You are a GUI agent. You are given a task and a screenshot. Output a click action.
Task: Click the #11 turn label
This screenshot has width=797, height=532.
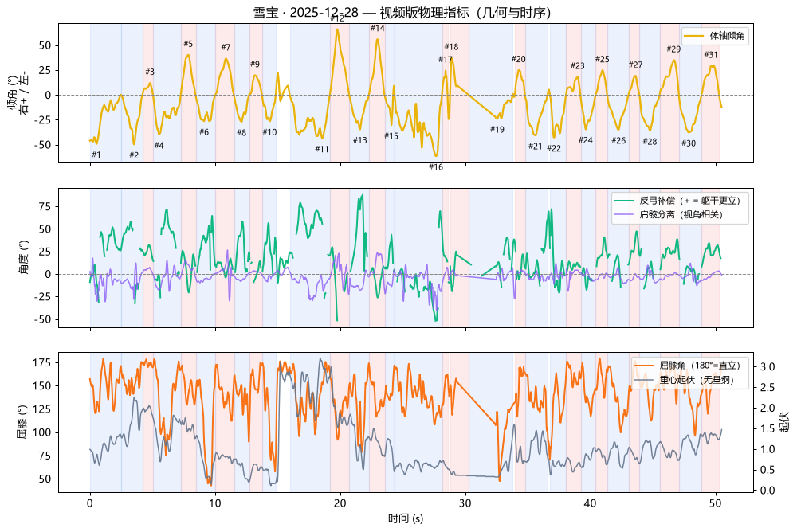coord(322,150)
